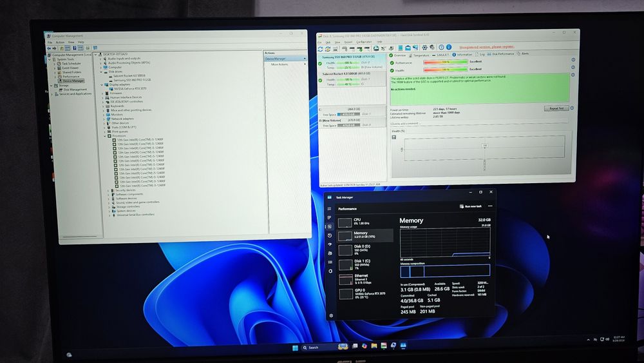Click Hard Disk Sentinel blue info toolbar icon
644x363 pixels.
[448, 47]
